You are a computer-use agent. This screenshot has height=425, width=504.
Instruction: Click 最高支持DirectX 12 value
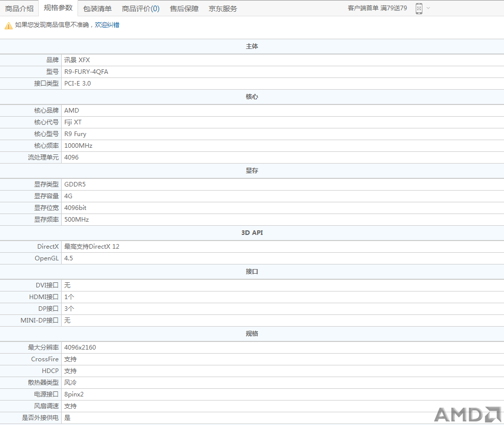click(x=92, y=247)
